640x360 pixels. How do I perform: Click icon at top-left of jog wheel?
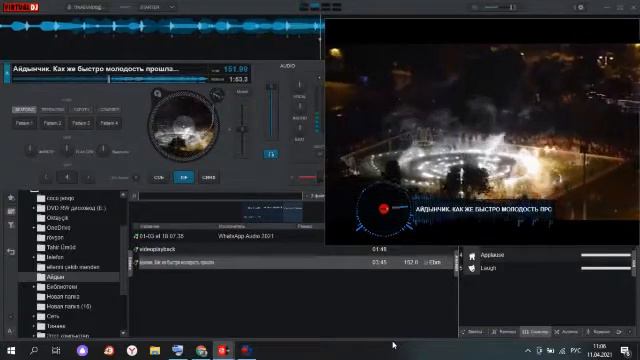(157, 94)
